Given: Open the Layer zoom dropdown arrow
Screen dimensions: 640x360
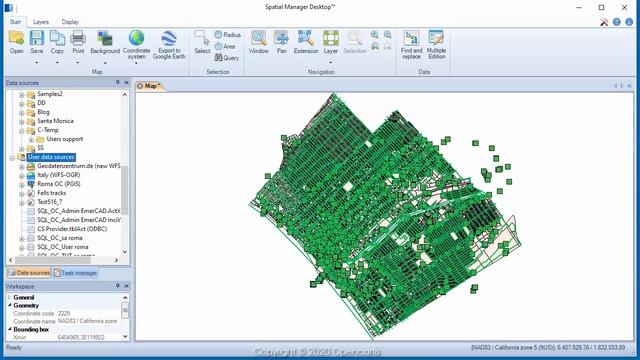Looking at the screenshot, I should tap(331, 63).
